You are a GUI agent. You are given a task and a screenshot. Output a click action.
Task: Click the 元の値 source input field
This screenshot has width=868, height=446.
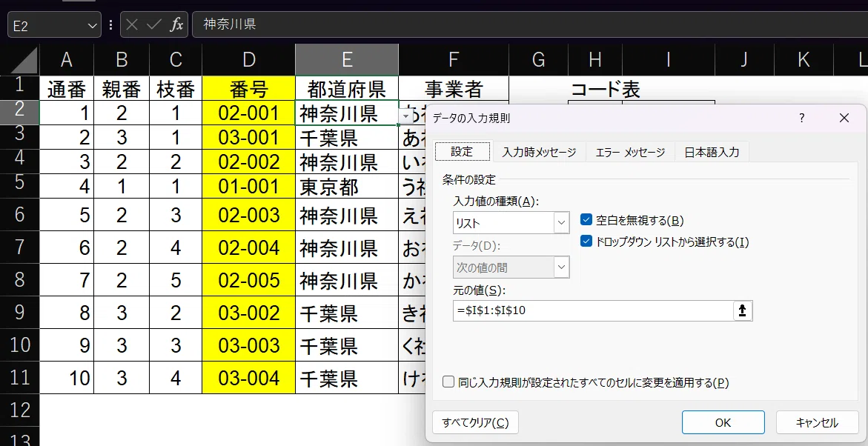tap(593, 310)
